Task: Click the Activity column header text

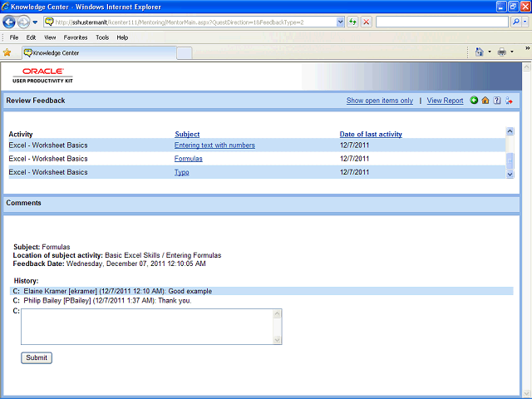Action: 21,134
